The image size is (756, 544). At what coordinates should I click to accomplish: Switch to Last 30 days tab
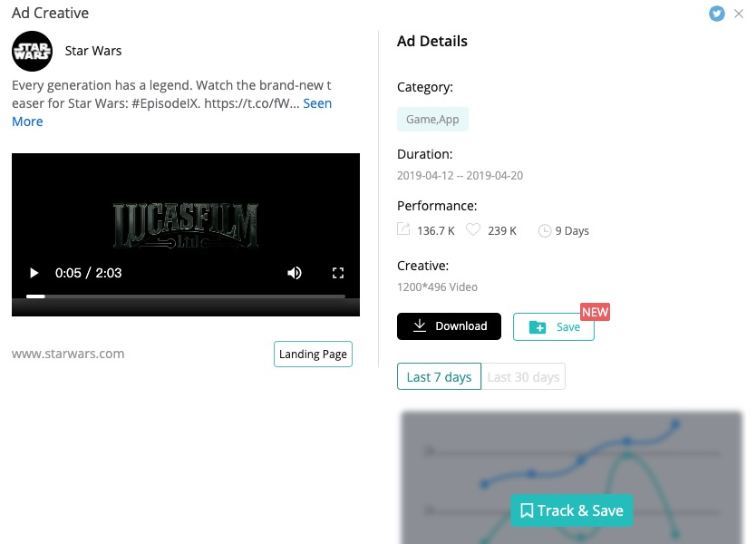523,376
